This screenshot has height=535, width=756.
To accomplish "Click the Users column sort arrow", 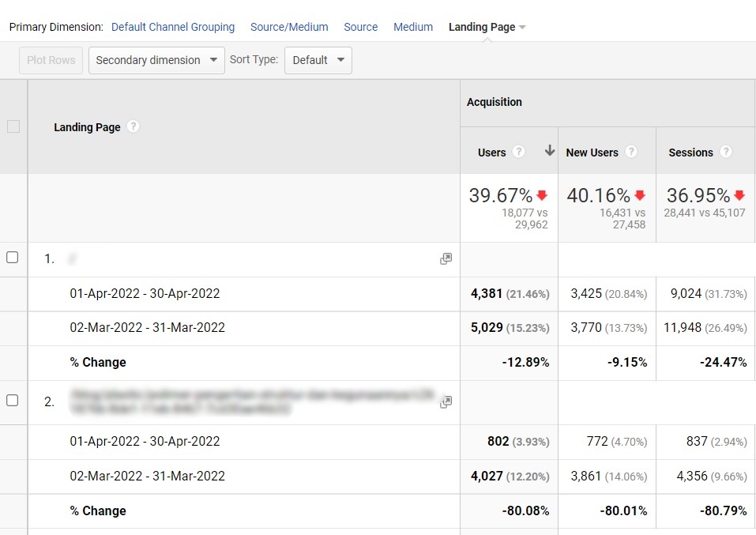I will (x=549, y=150).
